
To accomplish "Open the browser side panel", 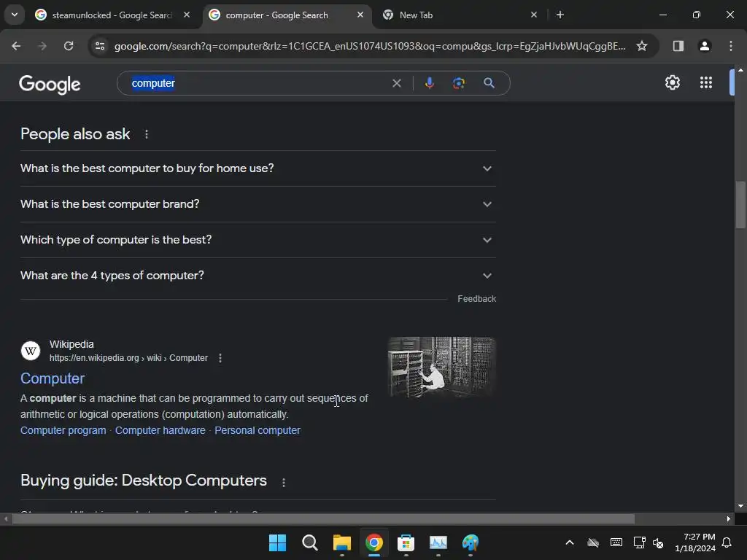I will (x=678, y=46).
